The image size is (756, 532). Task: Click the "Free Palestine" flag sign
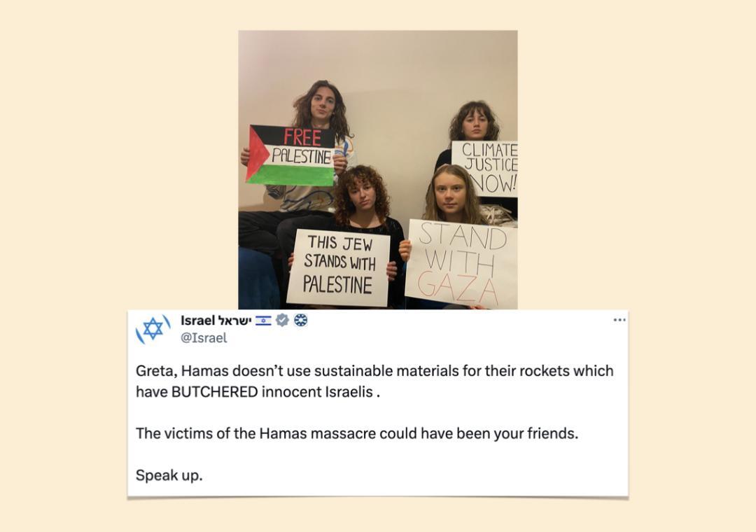(290, 155)
